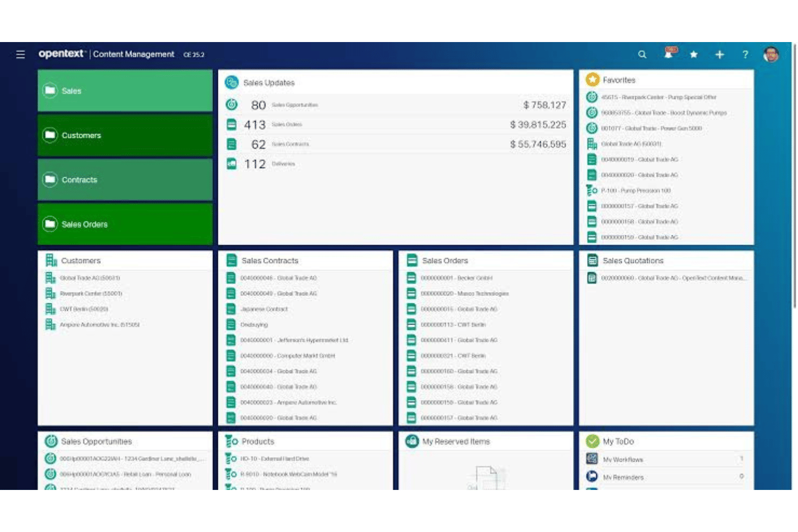The width and height of the screenshot is (798, 532).
Task: Open customer Riverpark Center (55001)
Action: point(91,294)
